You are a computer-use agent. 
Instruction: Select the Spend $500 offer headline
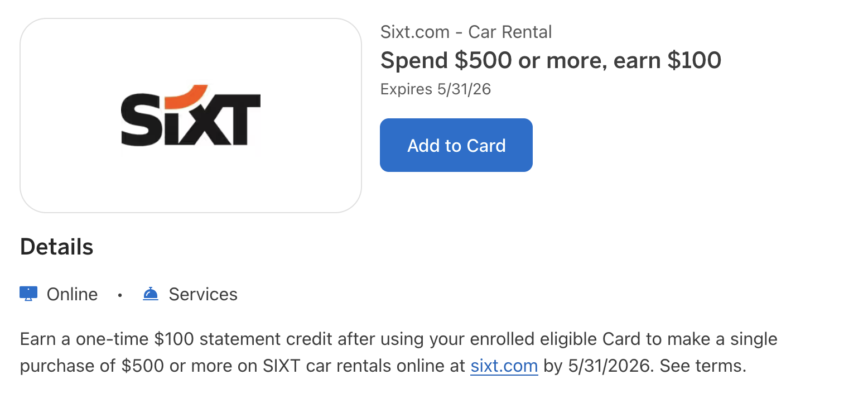pos(551,60)
